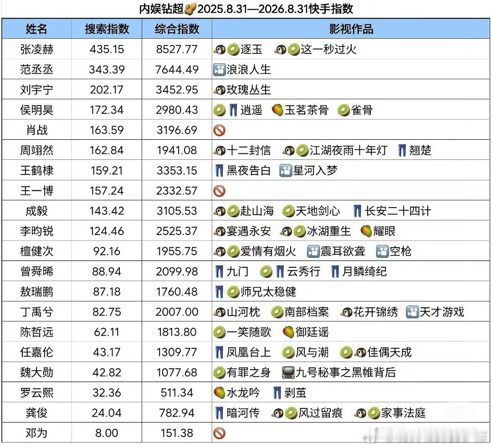Click the film icon before 星河入梦
The image size is (492, 448).
[x=286, y=171]
